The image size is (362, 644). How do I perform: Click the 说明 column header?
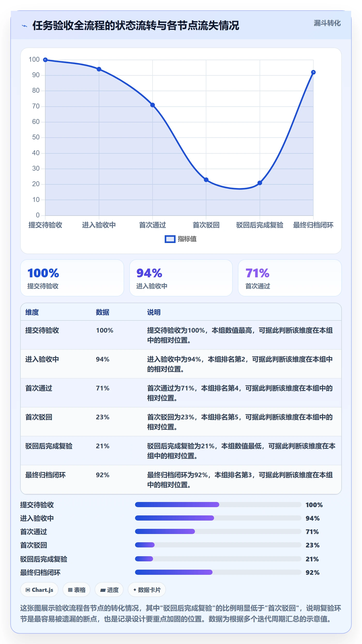point(154,312)
